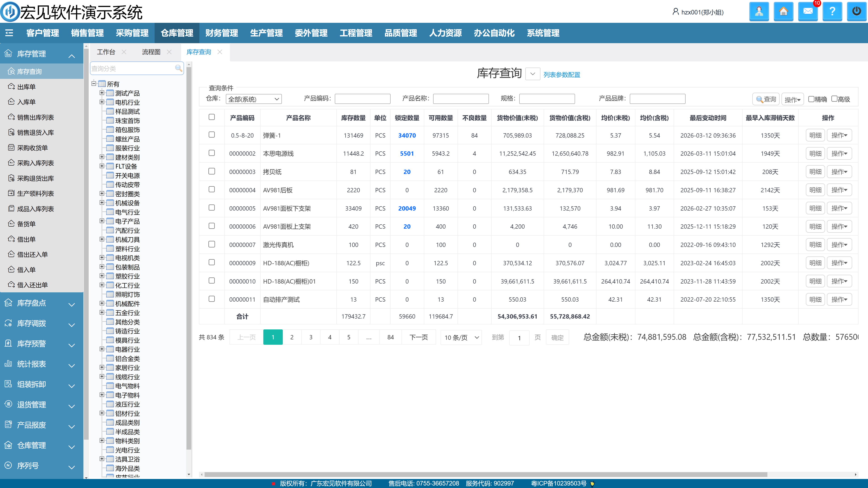Click the 产品编码 input field
Viewport: 868px width, 488px height.
[362, 99]
